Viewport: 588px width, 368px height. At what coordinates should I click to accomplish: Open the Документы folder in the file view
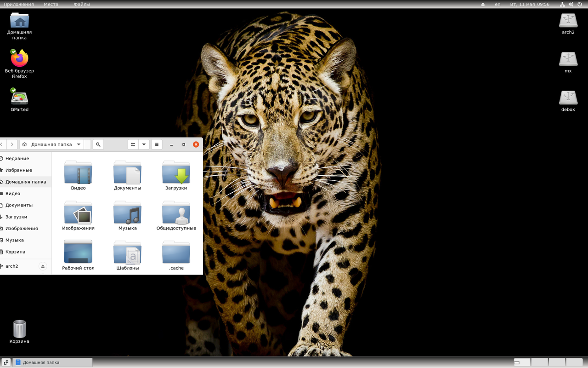(x=127, y=175)
